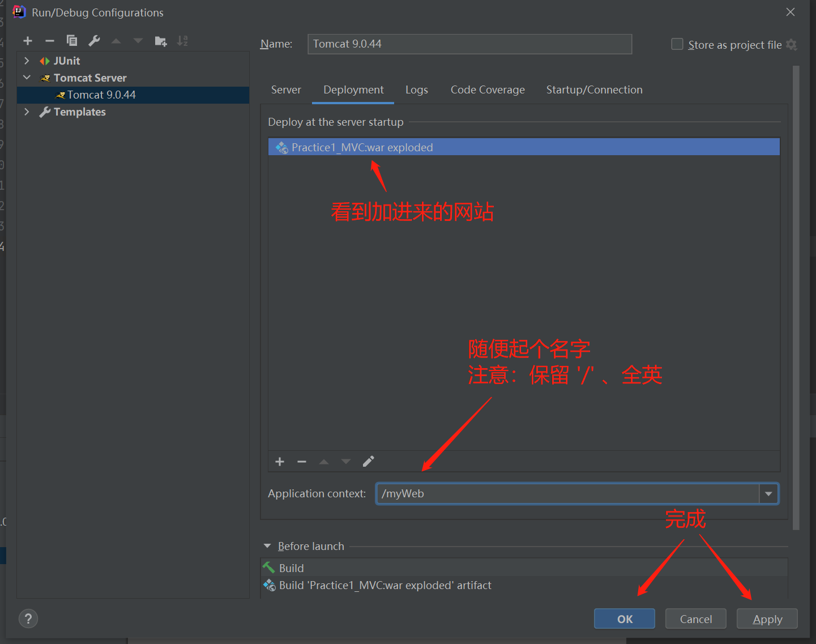This screenshot has width=816, height=644.
Task: Remove the Practice1_MVC deployment artifact
Action: pyautogui.click(x=302, y=462)
